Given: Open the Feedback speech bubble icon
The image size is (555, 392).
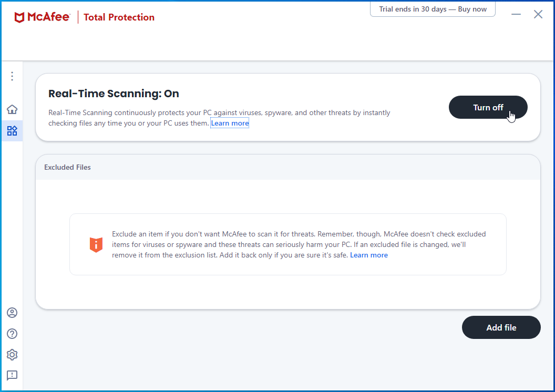Looking at the screenshot, I should point(12,375).
